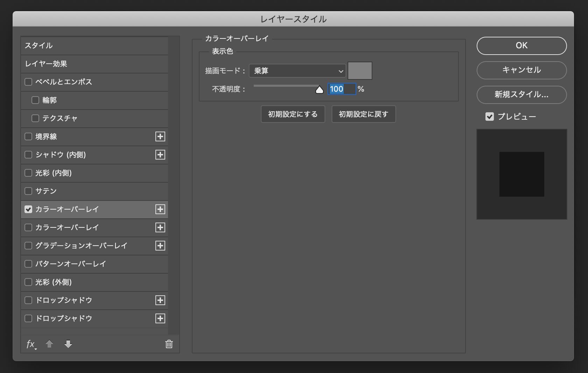The image size is (588, 373).
Task: Click plus icon beside シャドウ (内側)
Action: coord(160,155)
